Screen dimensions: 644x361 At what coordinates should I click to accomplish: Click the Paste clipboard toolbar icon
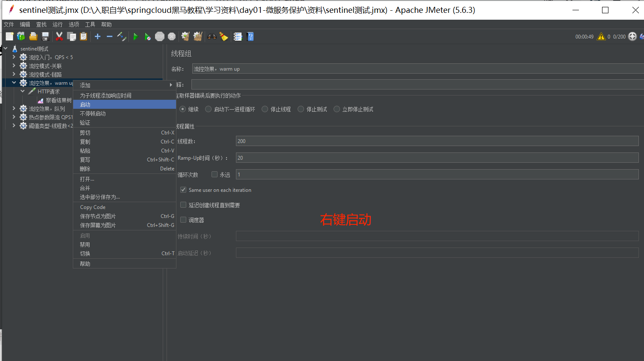point(83,37)
